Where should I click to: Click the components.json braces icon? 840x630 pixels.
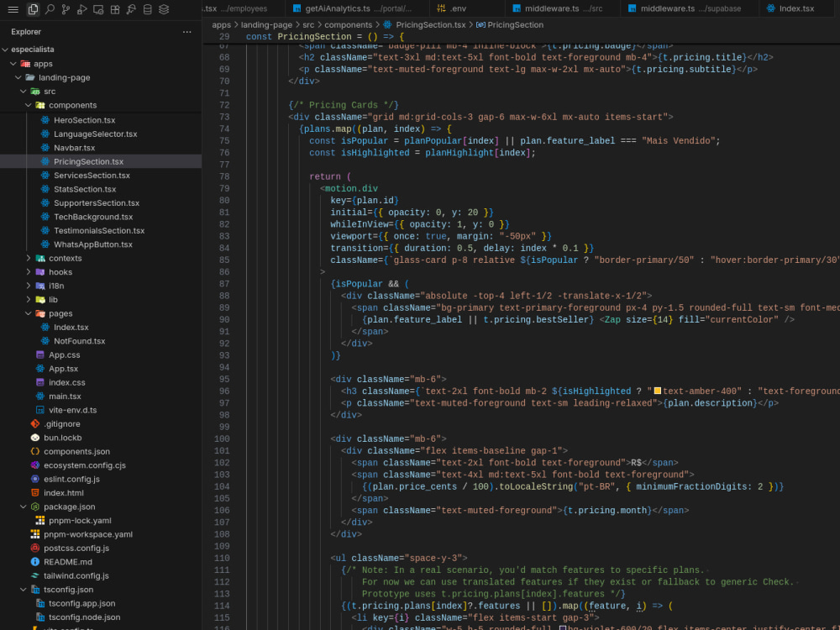tap(34, 452)
